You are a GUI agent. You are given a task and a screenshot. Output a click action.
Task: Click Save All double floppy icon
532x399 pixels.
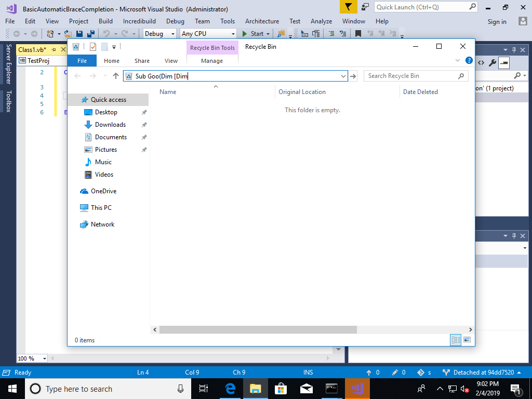tap(90, 34)
